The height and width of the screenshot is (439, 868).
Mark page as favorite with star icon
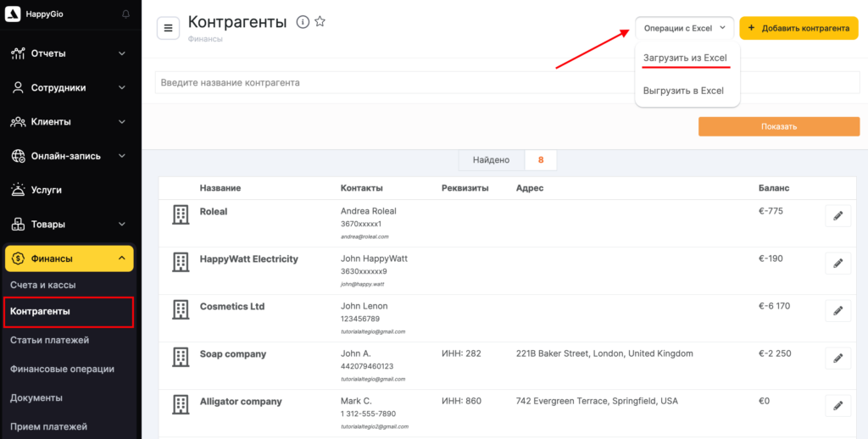click(320, 22)
